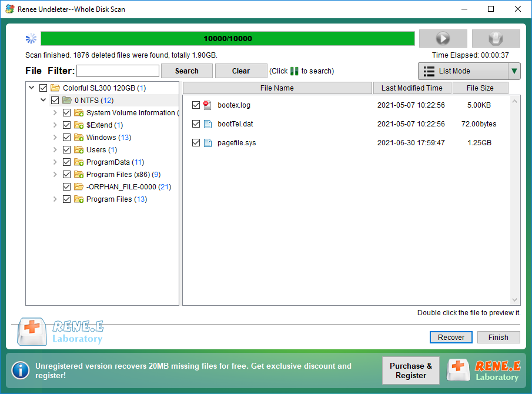Uncheck the pagefile.sys file checkbox
The height and width of the screenshot is (394, 532).
196,142
